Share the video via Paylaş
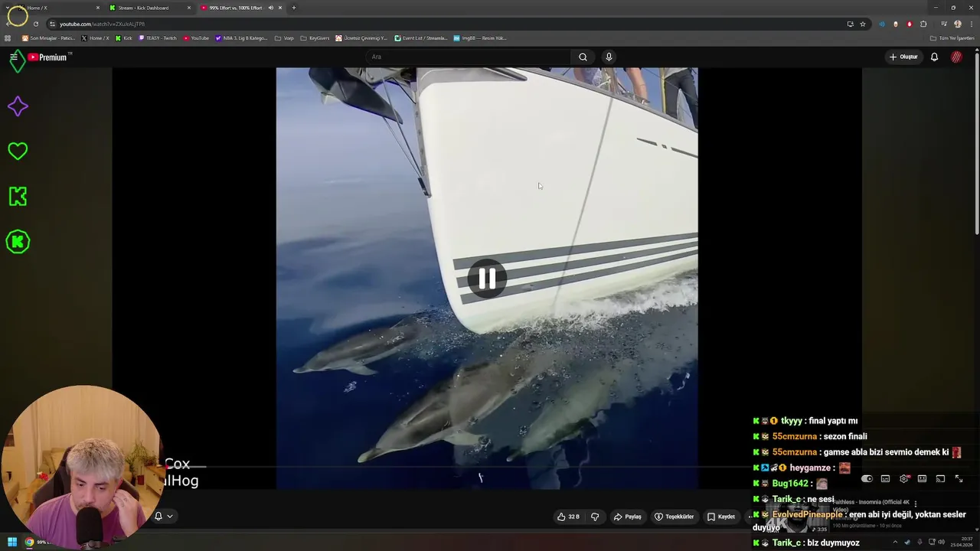The width and height of the screenshot is (980, 551). point(627,517)
